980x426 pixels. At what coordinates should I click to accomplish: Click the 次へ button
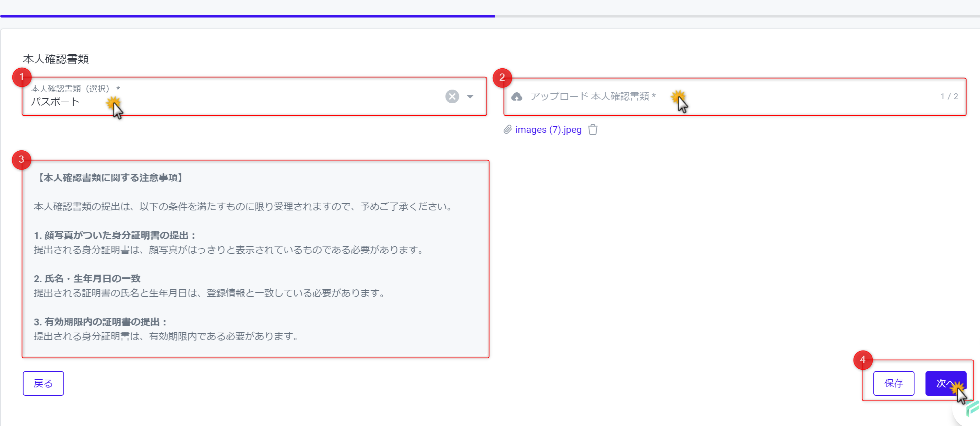pyautogui.click(x=945, y=383)
